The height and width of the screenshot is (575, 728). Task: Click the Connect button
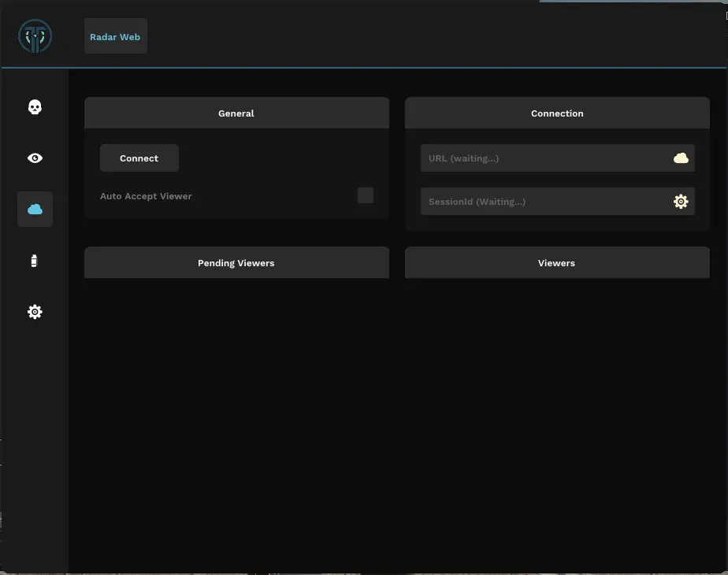click(139, 158)
